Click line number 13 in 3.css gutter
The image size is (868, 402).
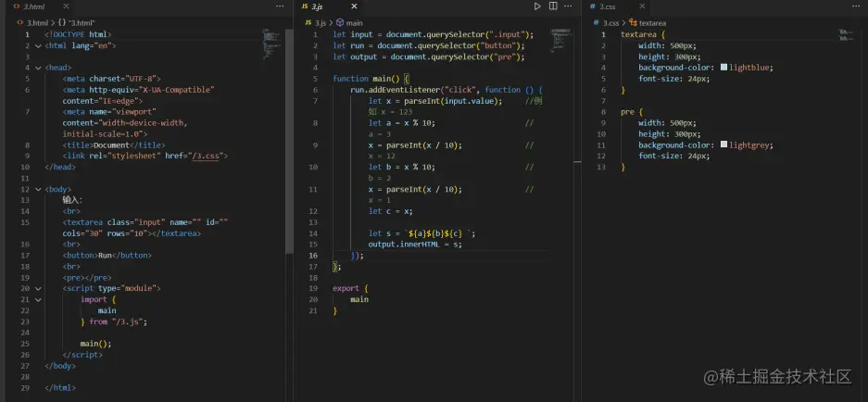[x=602, y=167]
